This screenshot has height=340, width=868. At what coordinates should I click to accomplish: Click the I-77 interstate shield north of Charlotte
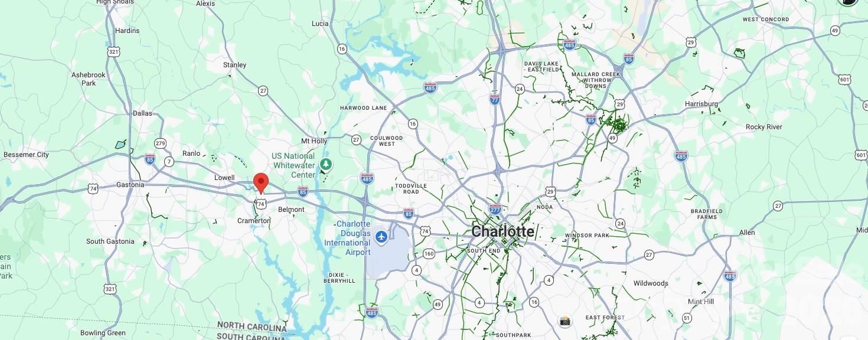pyautogui.click(x=495, y=100)
